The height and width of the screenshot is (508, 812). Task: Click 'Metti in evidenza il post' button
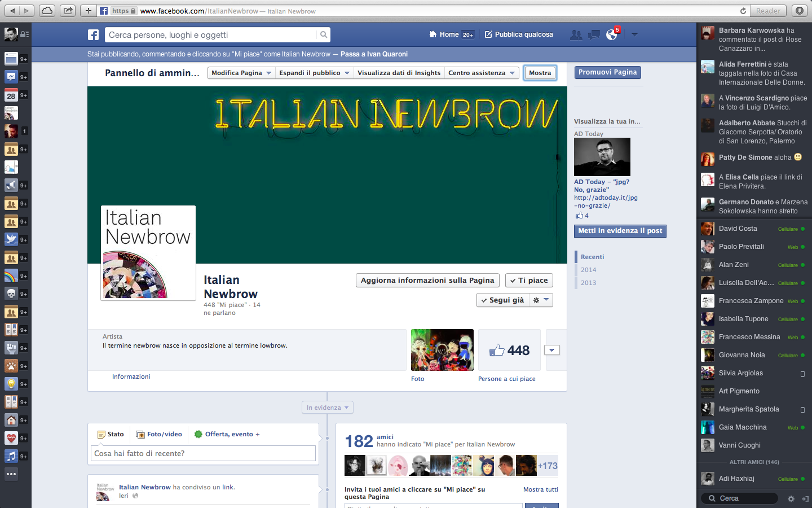(x=620, y=231)
